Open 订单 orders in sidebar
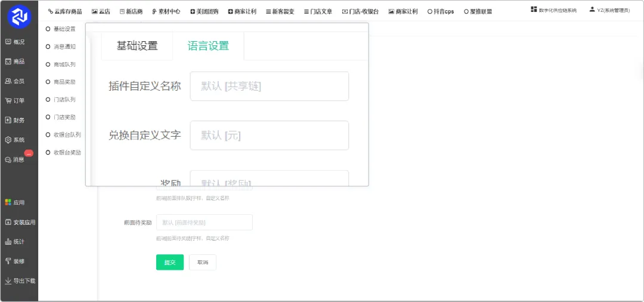 pos(15,101)
